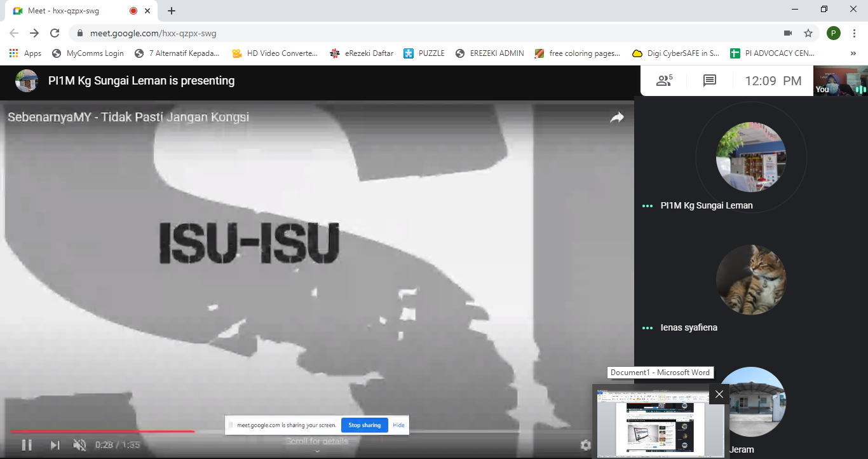
Task: Open the MyComms Login bookmark
Action: (88, 53)
